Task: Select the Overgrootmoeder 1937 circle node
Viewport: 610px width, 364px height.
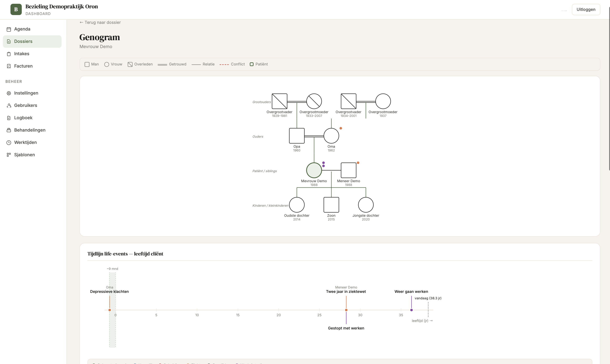Action: pyautogui.click(x=383, y=101)
